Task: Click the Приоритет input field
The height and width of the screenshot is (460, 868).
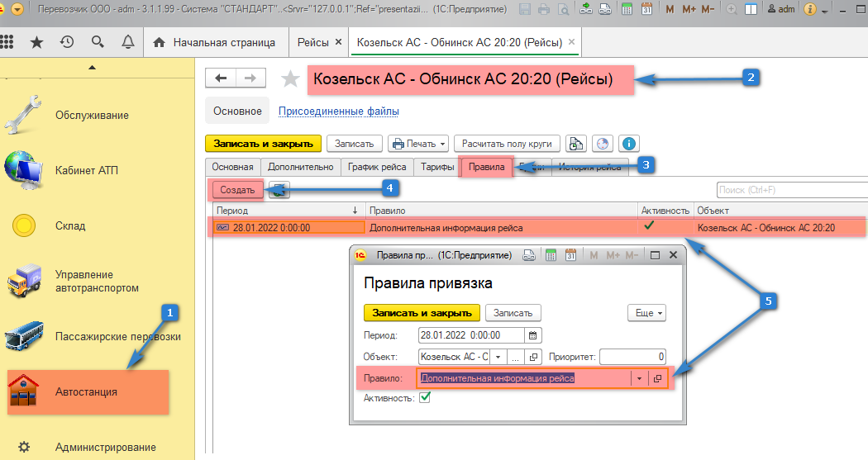Action: (632, 357)
